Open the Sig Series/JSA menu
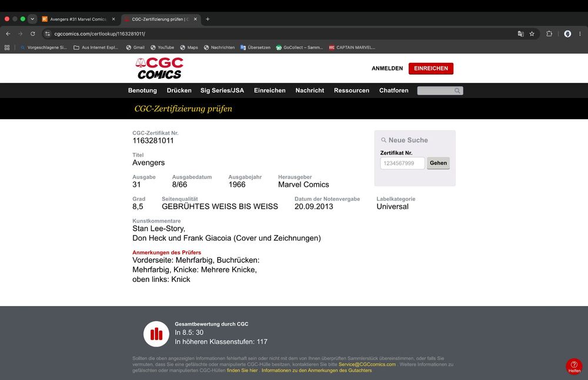This screenshot has height=380, width=588. (x=222, y=90)
